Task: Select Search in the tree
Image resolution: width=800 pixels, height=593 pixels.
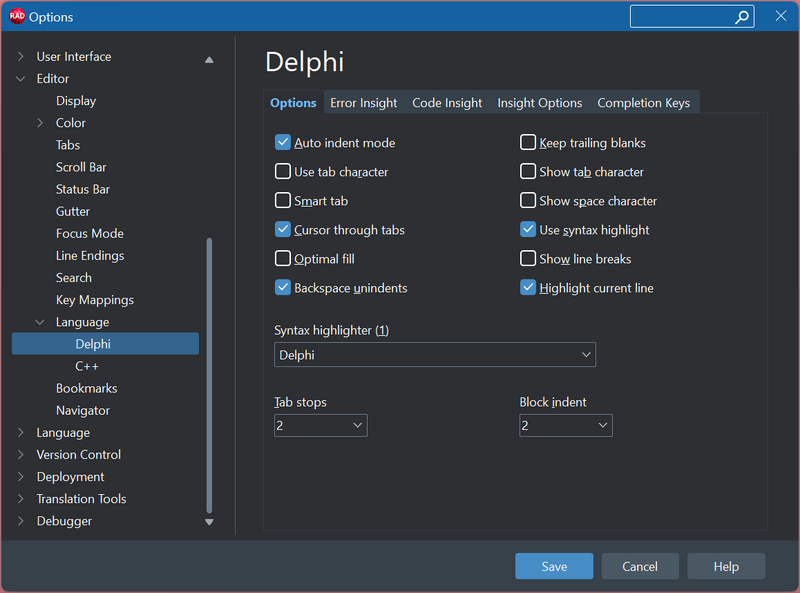Action: 74,278
